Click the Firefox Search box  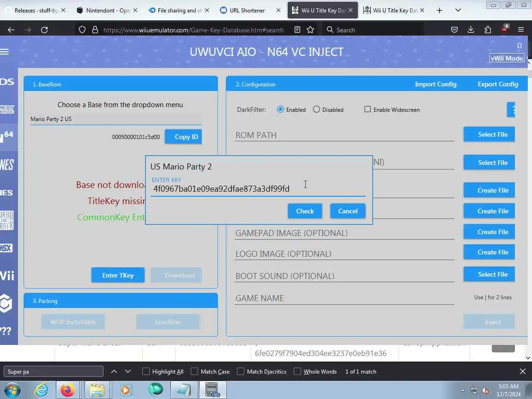point(373,30)
